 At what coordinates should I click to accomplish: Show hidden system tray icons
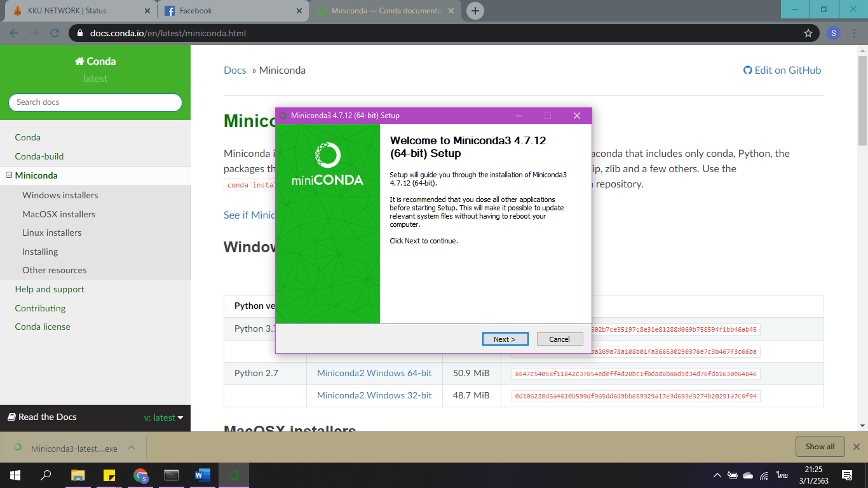tap(717, 475)
